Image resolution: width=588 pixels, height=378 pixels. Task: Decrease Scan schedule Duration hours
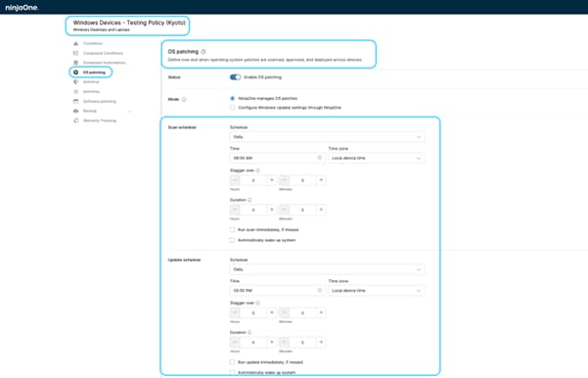pos(235,210)
